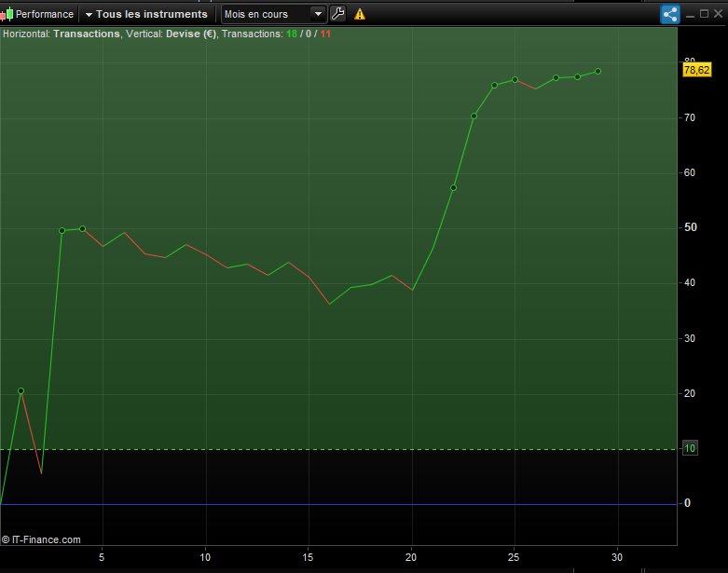The height and width of the screenshot is (573, 728).
Task: Open the IT-Finance.com copyright link
Action: tap(41, 539)
